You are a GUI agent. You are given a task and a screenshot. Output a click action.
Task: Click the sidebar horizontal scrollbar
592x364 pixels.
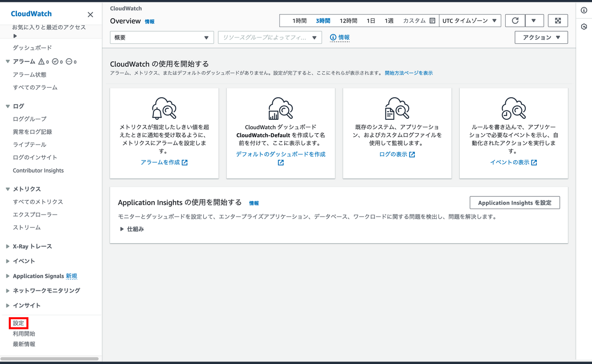(x=49, y=359)
